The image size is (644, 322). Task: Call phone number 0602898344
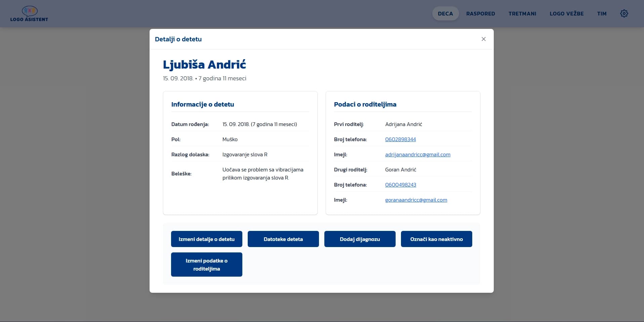pyautogui.click(x=400, y=139)
